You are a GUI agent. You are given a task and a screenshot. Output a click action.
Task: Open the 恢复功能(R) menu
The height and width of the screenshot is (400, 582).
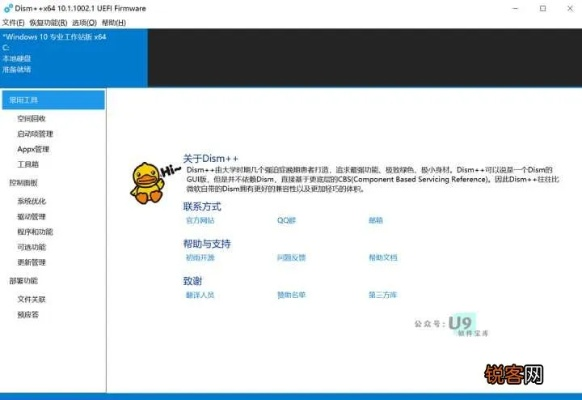point(48,23)
